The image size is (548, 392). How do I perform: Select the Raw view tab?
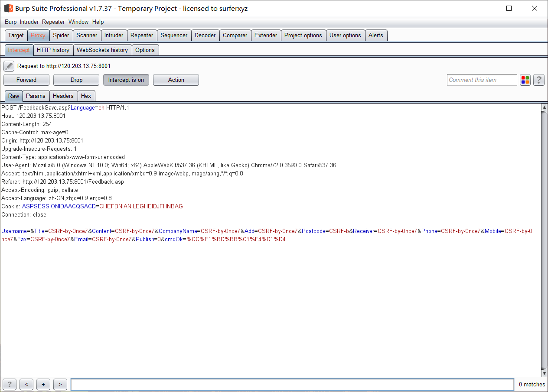tap(14, 96)
